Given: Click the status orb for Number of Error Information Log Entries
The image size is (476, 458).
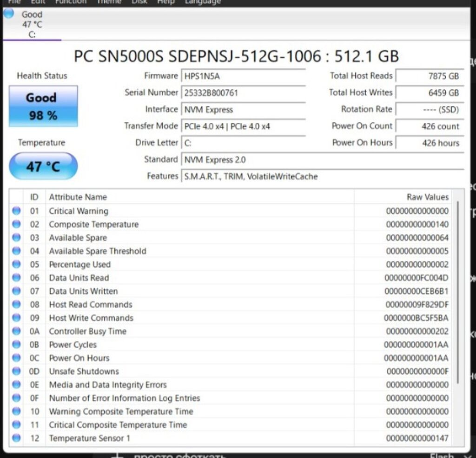Looking at the screenshot, I should (16, 398).
